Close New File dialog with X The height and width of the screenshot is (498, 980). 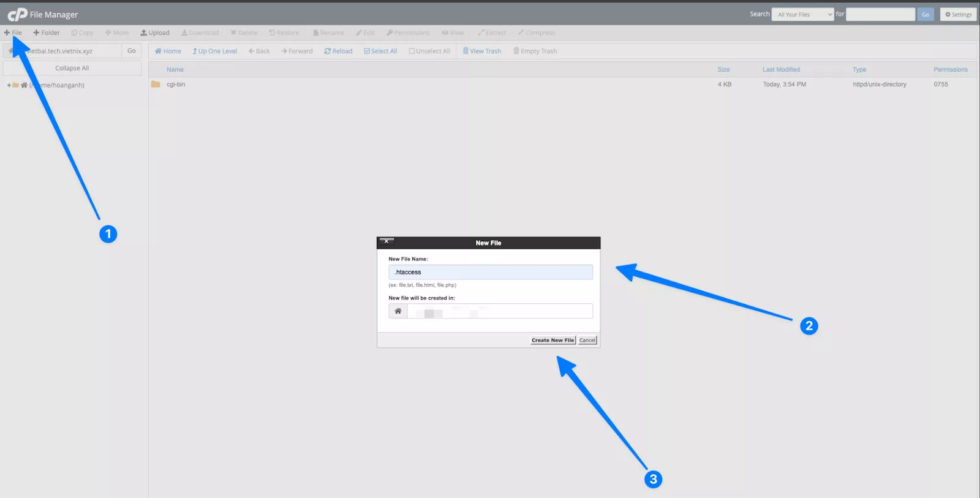(386, 241)
